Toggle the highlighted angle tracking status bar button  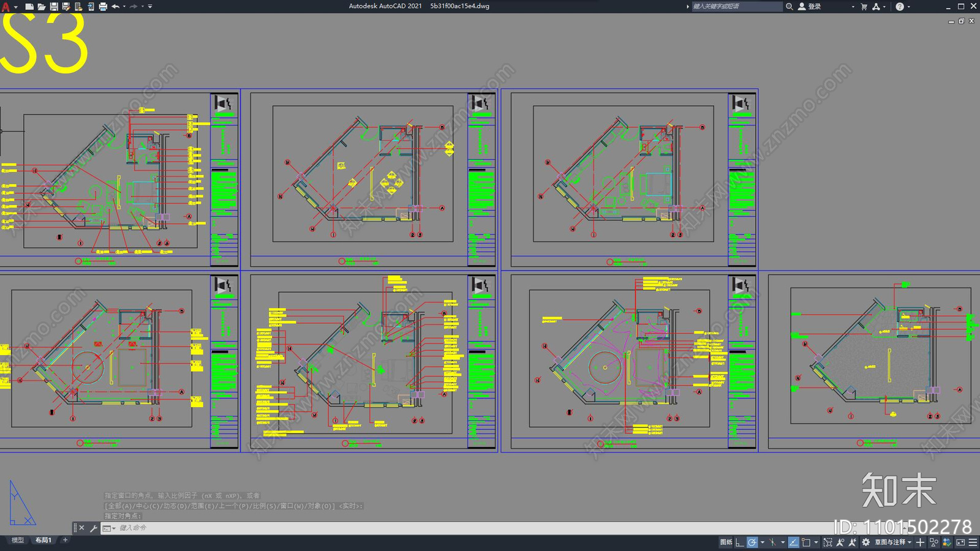[794, 542]
